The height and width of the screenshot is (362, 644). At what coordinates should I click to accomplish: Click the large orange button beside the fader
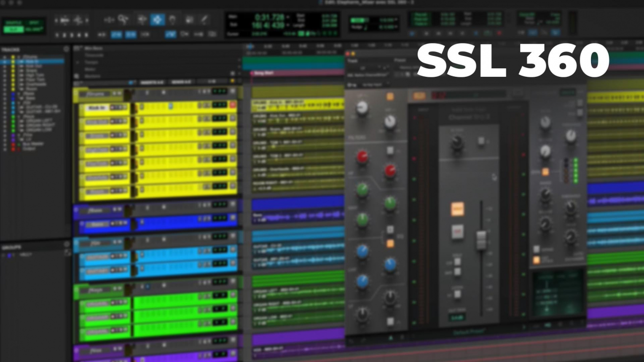[x=457, y=209]
